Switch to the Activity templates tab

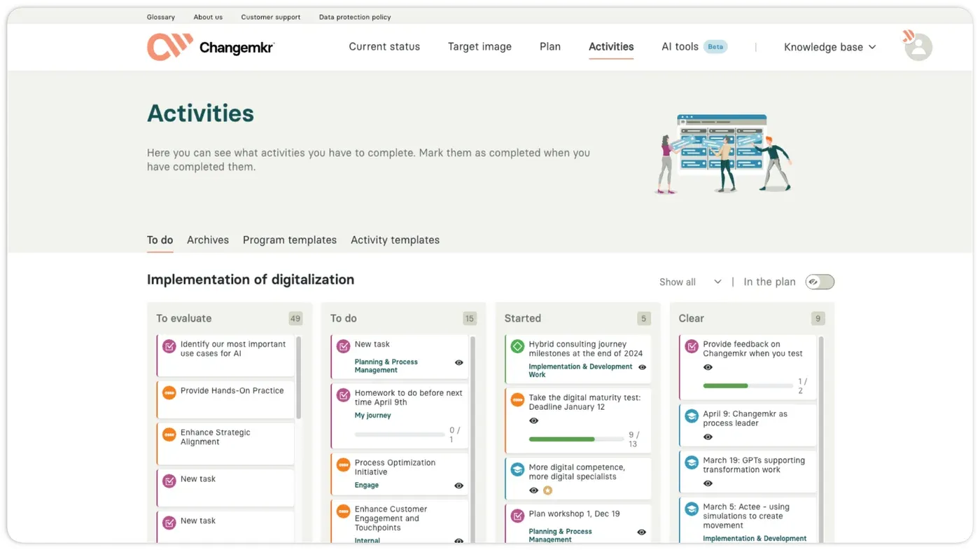point(395,240)
